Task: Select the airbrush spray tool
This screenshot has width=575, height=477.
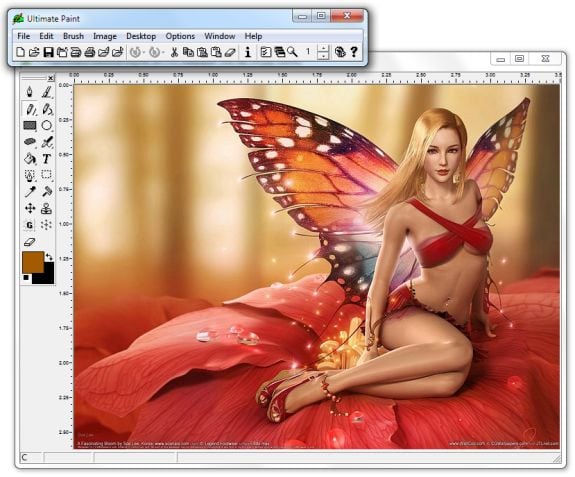Action: coord(47,142)
